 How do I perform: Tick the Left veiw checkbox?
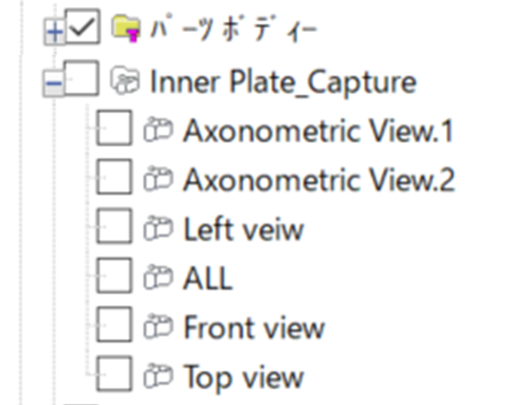point(114,226)
